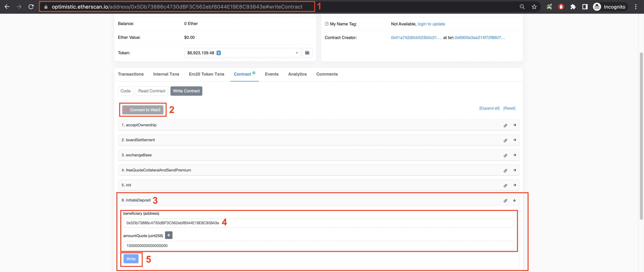This screenshot has width=644, height=272.
Task: Open the browser Extensions puzzle icon
Action: tap(573, 7)
